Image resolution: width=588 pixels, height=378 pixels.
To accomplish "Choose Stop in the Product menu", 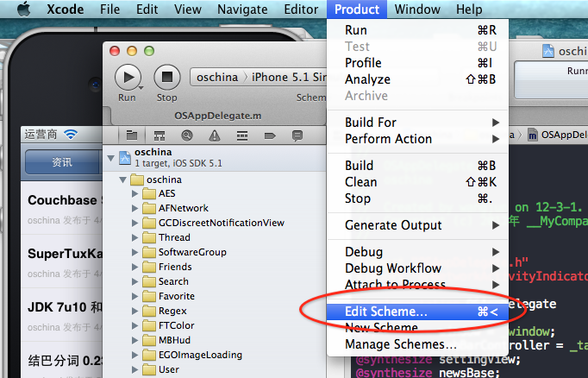I will (417, 198).
